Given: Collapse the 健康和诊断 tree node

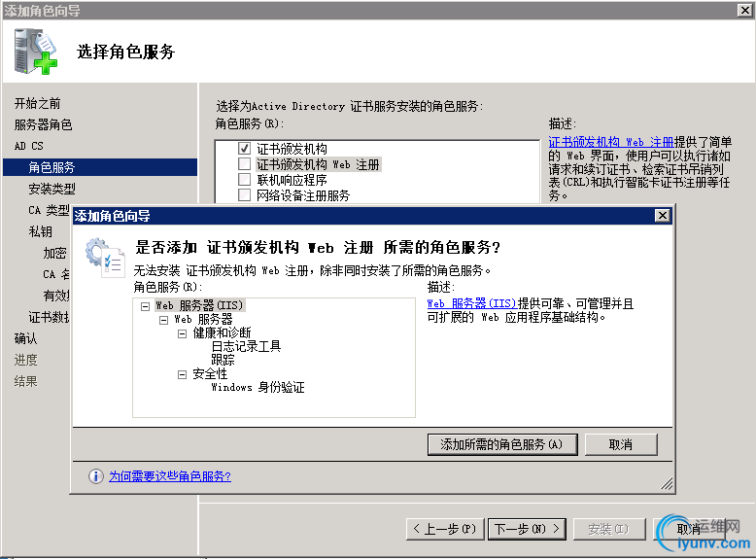Looking at the screenshot, I should click(x=182, y=333).
